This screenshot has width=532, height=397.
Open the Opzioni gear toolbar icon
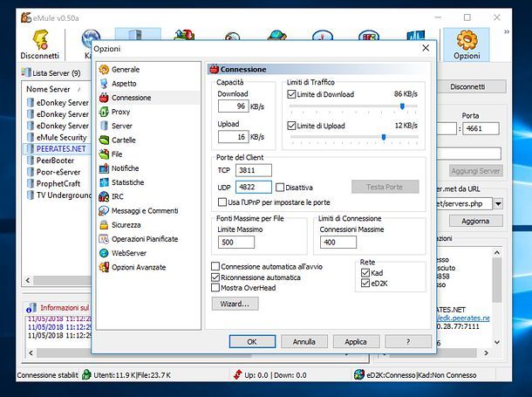pos(467,44)
